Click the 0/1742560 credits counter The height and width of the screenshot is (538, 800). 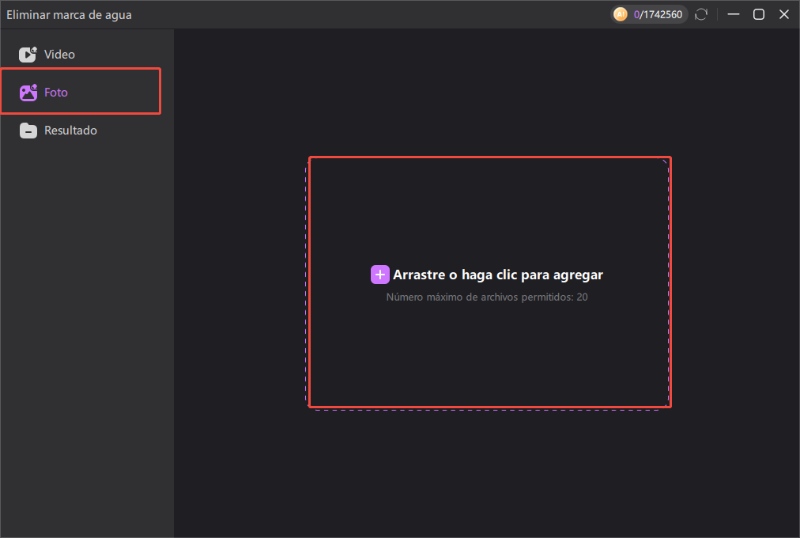(x=660, y=15)
